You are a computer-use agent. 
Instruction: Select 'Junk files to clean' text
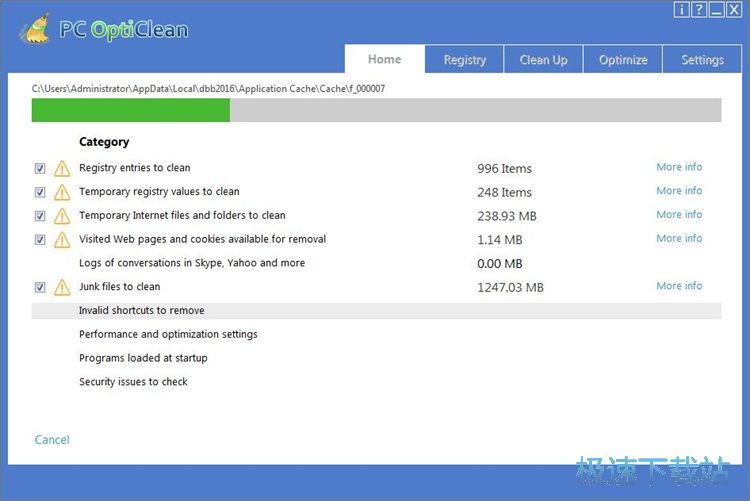(x=120, y=287)
